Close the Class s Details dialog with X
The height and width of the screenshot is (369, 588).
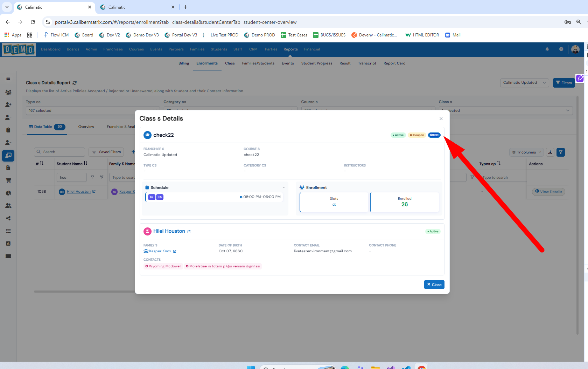click(441, 118)
